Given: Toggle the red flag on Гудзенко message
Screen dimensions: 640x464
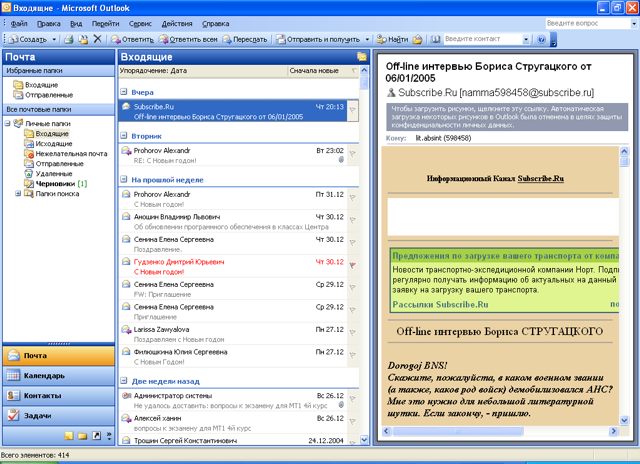Looking at the screenshot, I should 353,265.
